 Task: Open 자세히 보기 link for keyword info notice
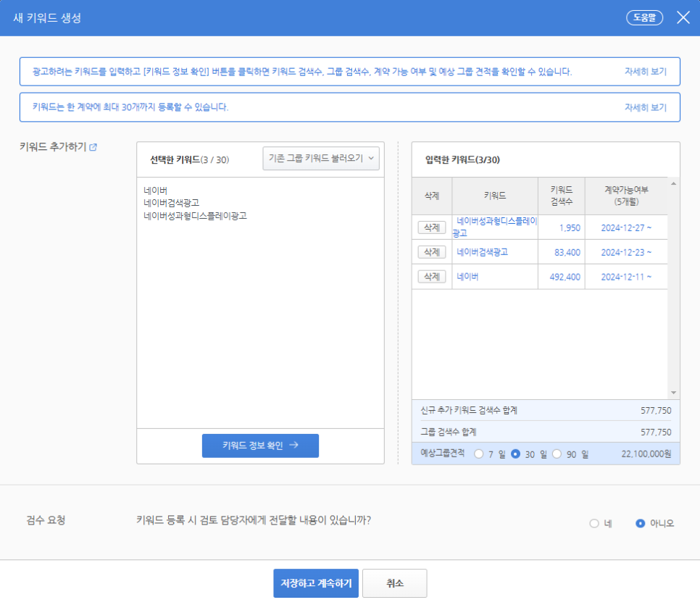point(645,72)
